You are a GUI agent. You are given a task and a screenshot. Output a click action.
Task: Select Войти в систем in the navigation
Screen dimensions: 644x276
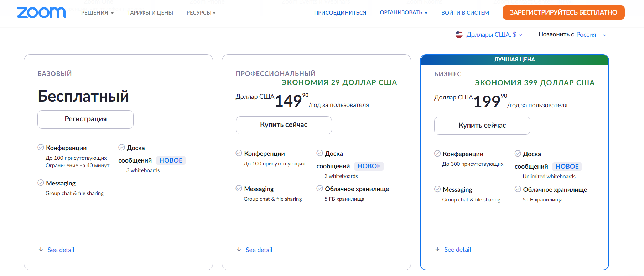coord(465,13)
